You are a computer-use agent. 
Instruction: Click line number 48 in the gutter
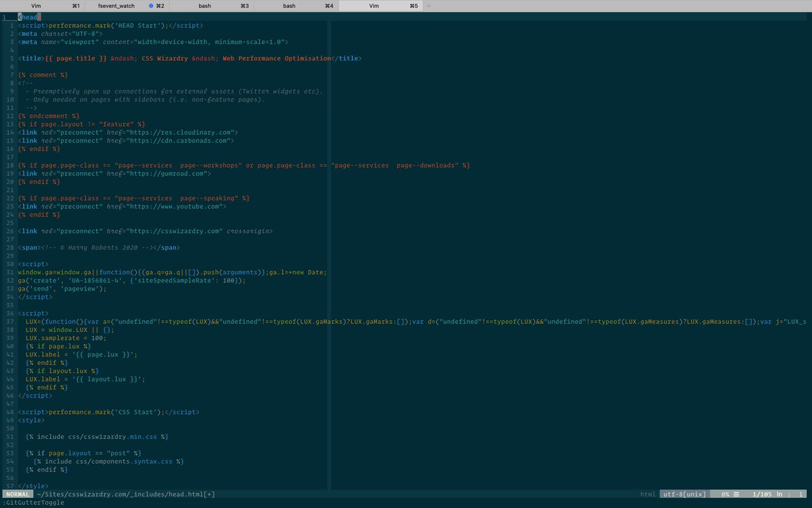click(x=10, y=412)
